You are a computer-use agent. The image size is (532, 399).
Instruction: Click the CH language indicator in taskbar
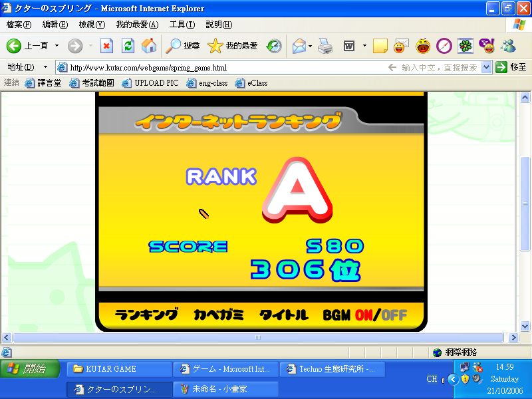[432, 379]
